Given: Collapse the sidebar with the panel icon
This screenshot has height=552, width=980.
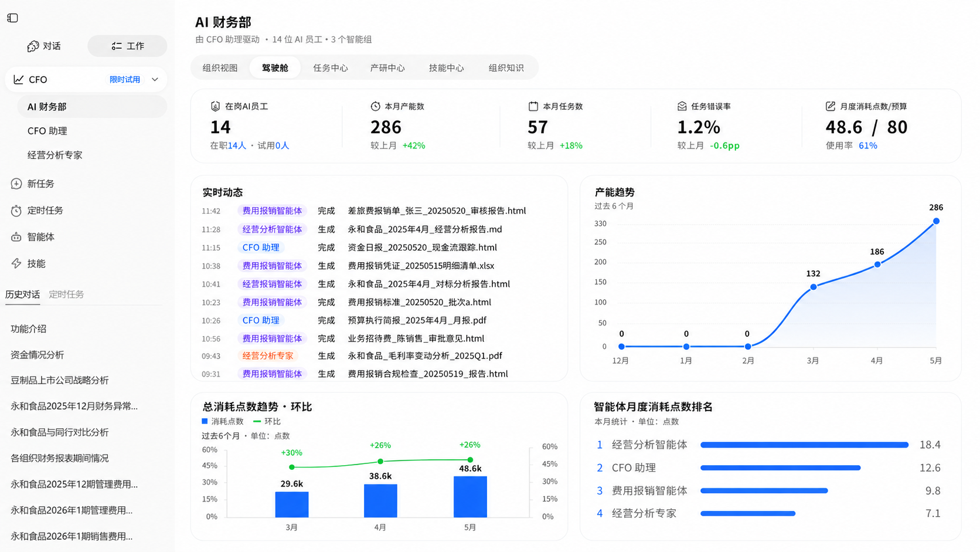Looking at the screenshot, I should click(x=12, y=18).
